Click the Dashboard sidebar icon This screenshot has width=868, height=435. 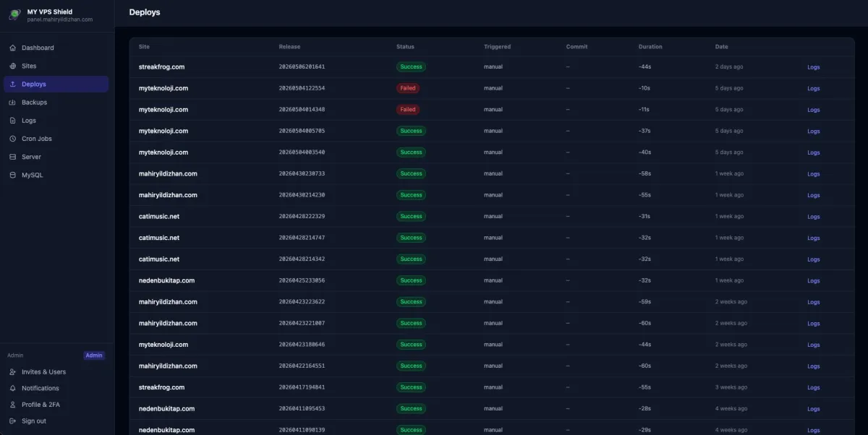coord(13,48)
